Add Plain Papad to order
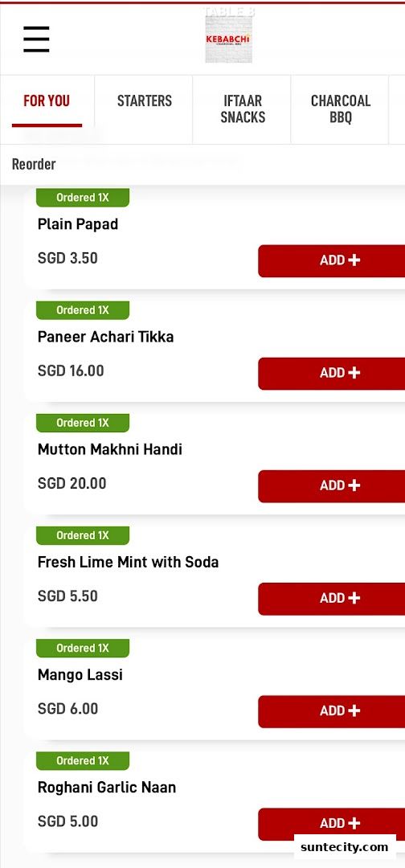The width and height of the screenshot is (405, 868). (331, 260)
